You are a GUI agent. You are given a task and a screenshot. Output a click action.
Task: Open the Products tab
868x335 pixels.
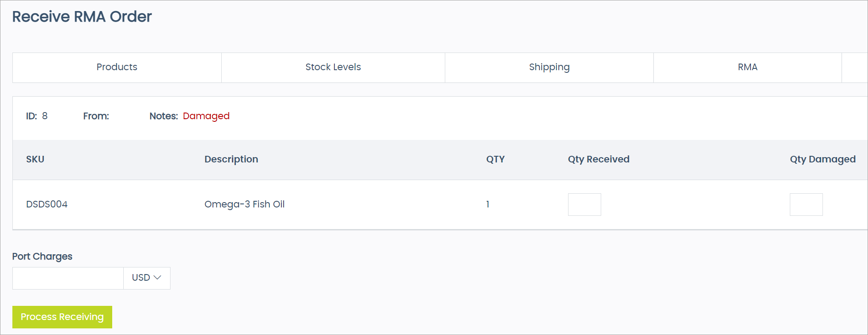(x=117, y=67)
